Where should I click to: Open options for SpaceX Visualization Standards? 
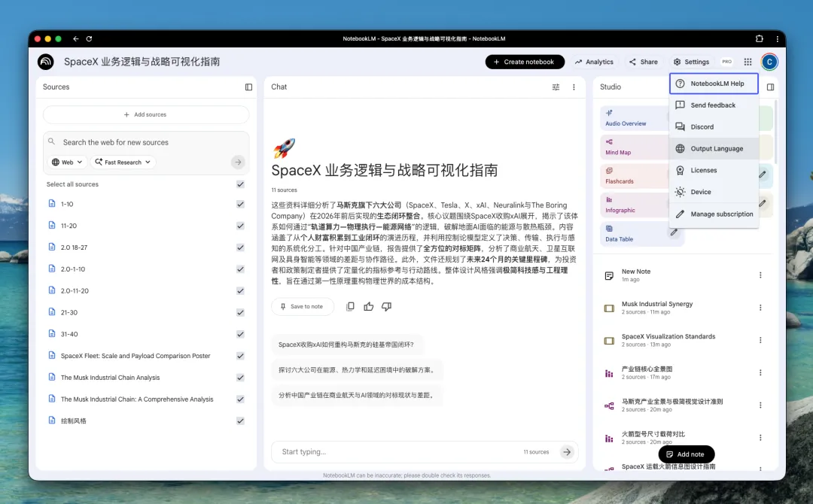(x=760, y=340)
